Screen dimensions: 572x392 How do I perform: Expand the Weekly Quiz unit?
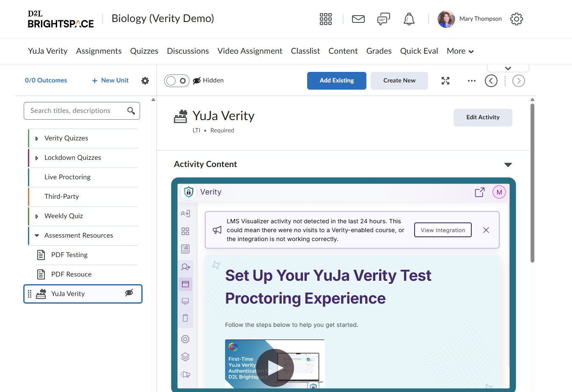(37, 217)
